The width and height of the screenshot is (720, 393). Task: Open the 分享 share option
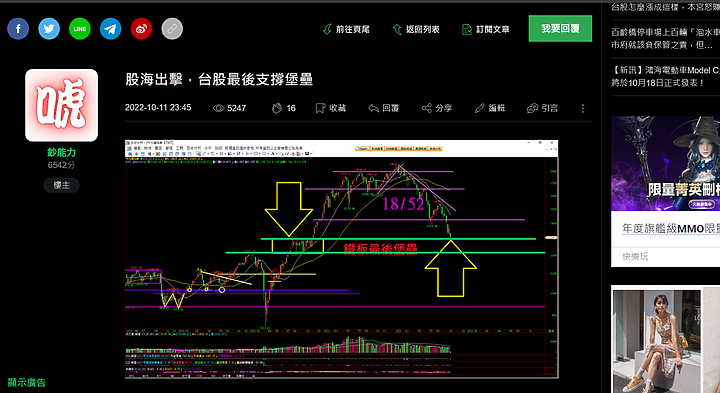pyautogui.click(x=437, y=108)
